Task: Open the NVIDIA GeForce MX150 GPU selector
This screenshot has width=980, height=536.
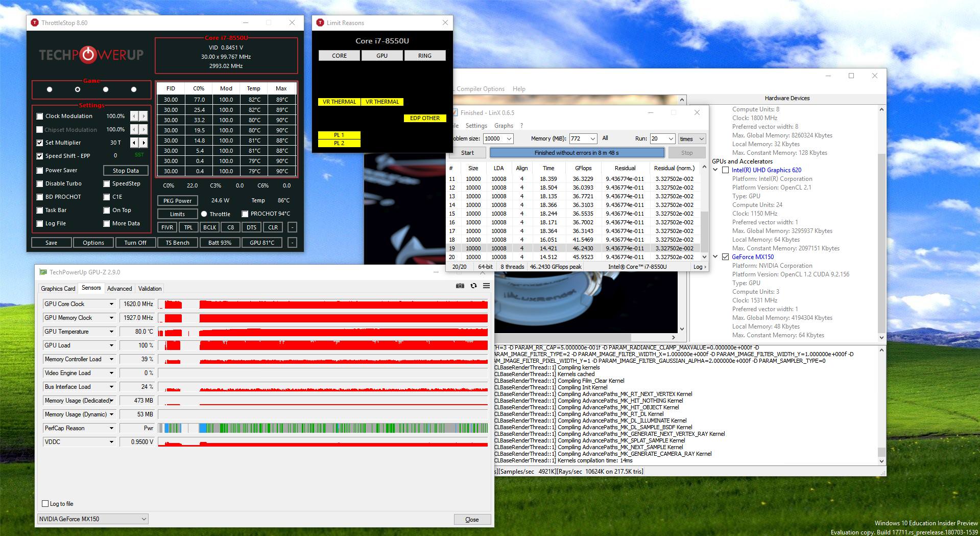Action: (93, 519)
